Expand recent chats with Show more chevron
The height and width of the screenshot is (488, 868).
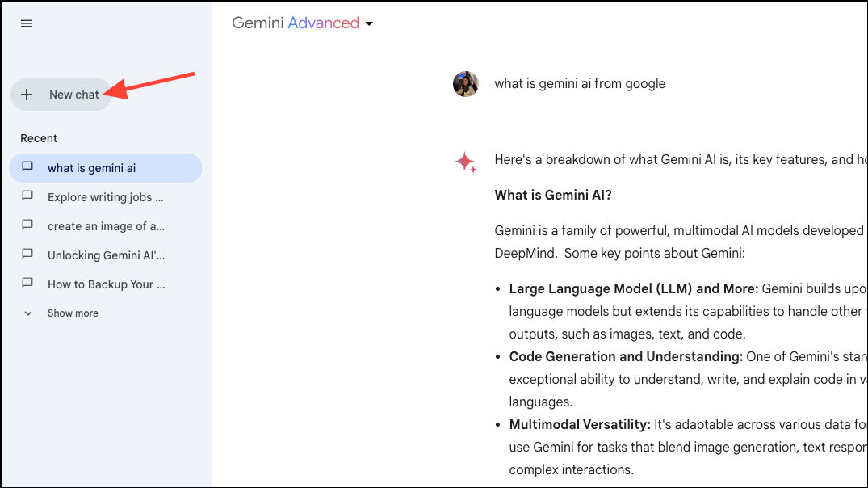click(x=28, y=313)
